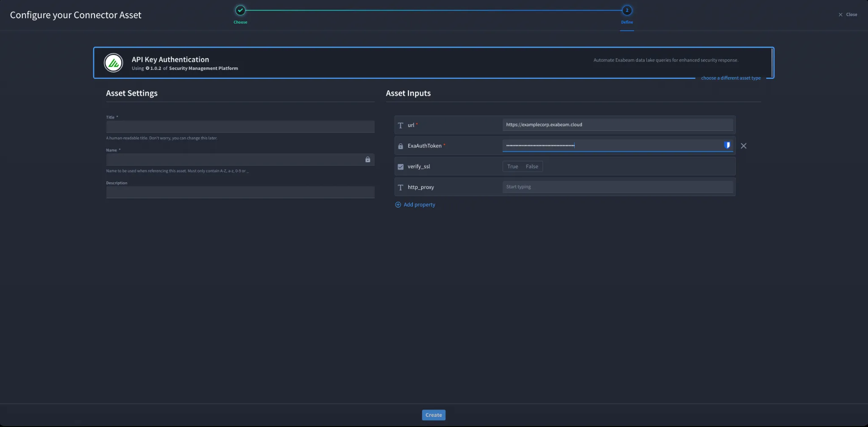
Task: Focus the Title input field
Action: (x=240, y=126)
